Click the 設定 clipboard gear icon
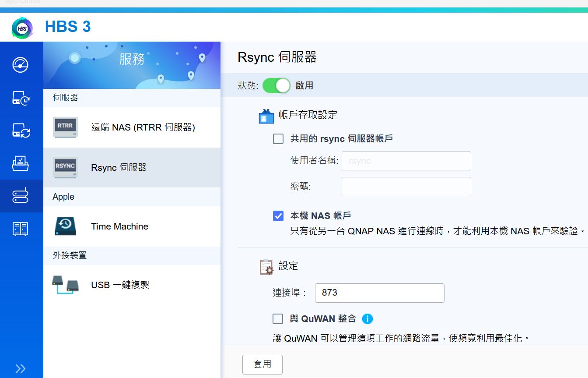Screen dimensions: 588x378 click(266, 266)
